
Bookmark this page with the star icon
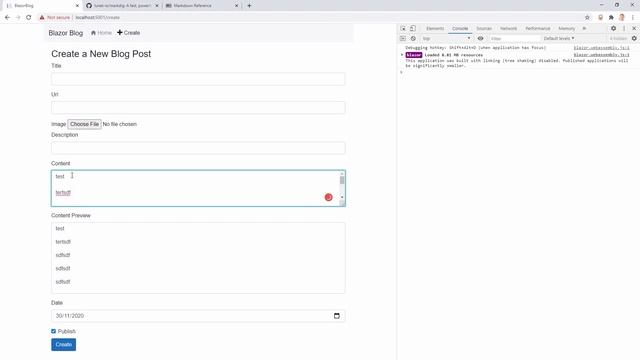point(587,18)
